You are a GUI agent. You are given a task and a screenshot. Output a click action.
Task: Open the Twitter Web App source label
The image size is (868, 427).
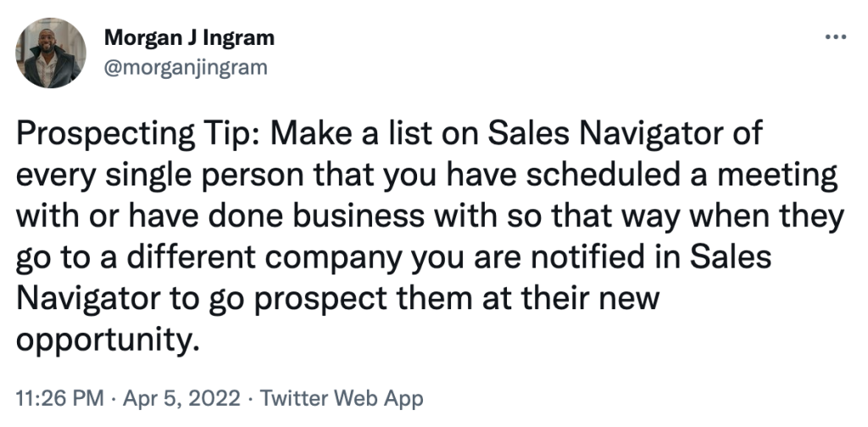click(x=341, y=398)
